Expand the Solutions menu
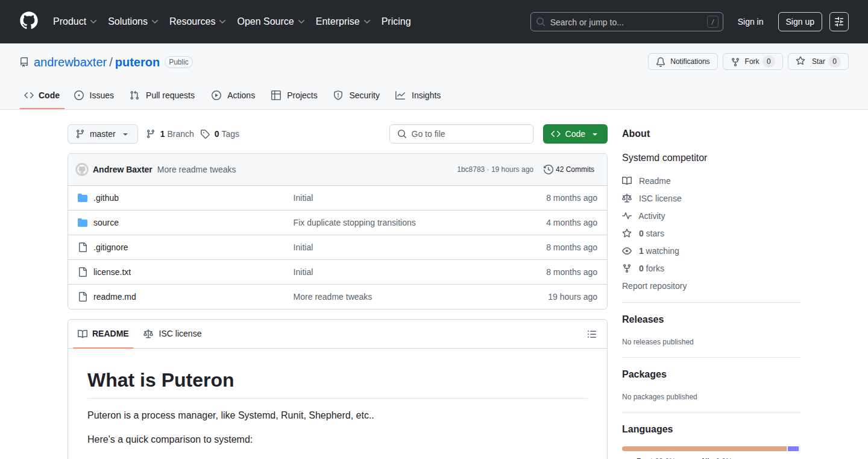The width and height of the screenshot is (868, 459). tap(133, 21)
